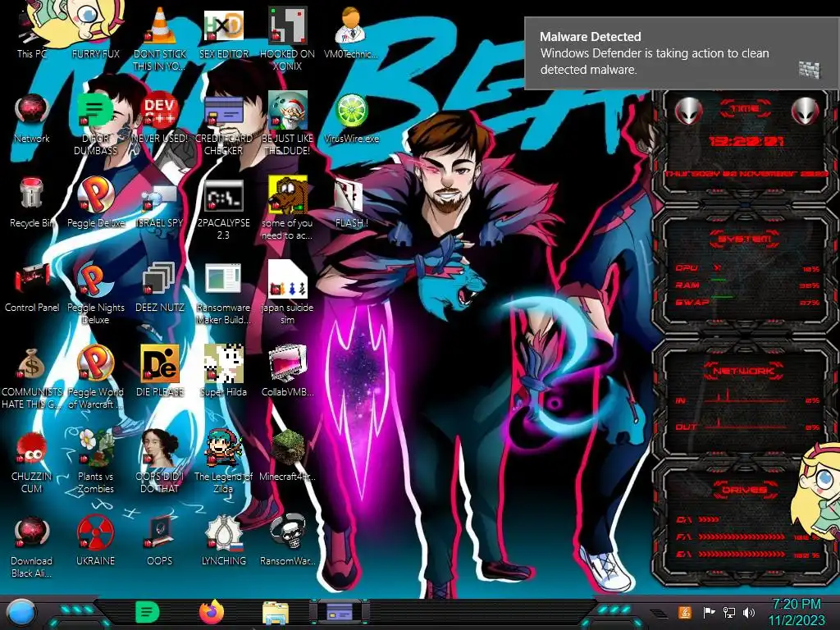Open the 2PACALYPSE 2.3 console icon

coord(223,209)
